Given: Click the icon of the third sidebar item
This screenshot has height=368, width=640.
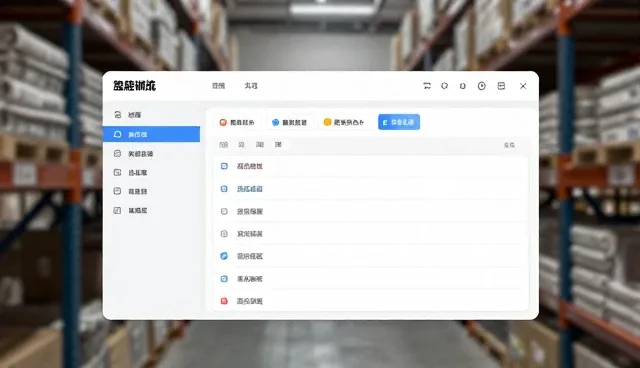Looking at the screenshot, I should [x=118, y=153].
